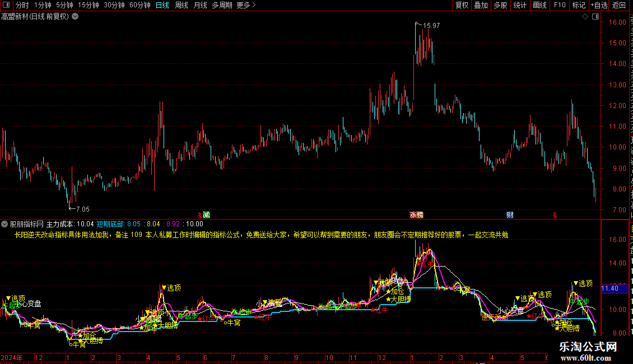Click the red S marker near May
This screenshot has width=633, height=364.
(x=555, y=216)
